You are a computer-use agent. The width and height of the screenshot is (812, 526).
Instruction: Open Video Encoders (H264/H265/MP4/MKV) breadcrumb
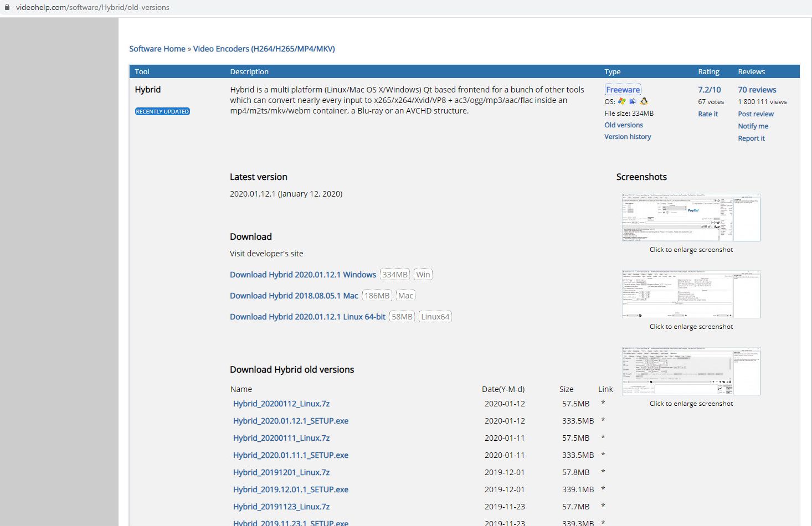(x=264, y=49)
